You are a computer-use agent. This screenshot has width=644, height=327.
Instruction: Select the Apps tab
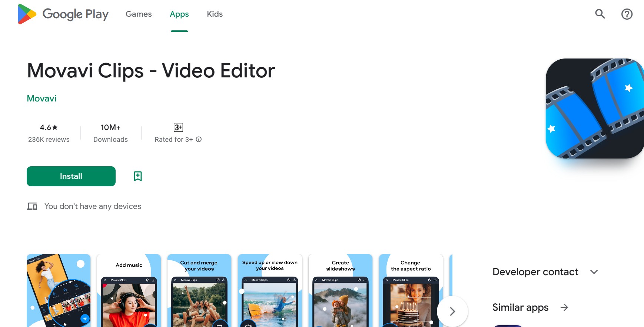click(x=179, y=14)
